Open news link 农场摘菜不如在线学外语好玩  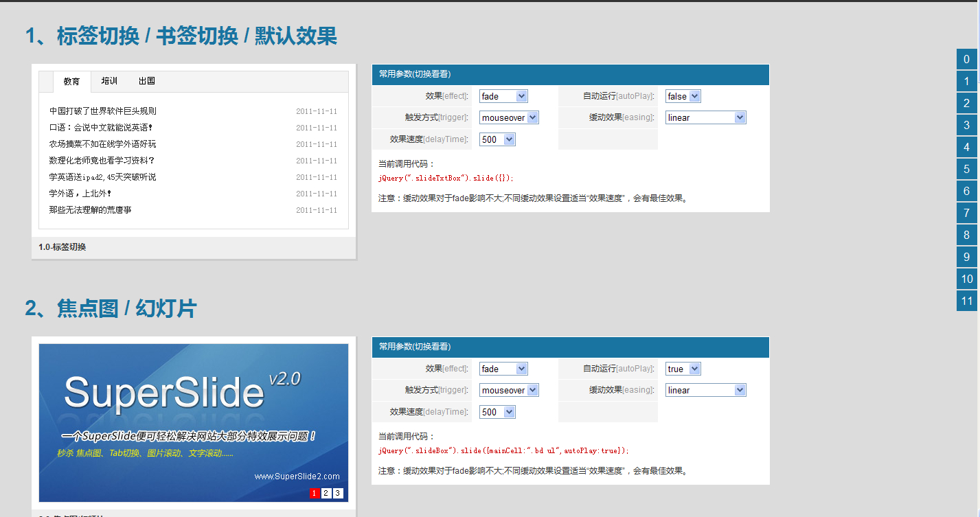click(103, 144)
